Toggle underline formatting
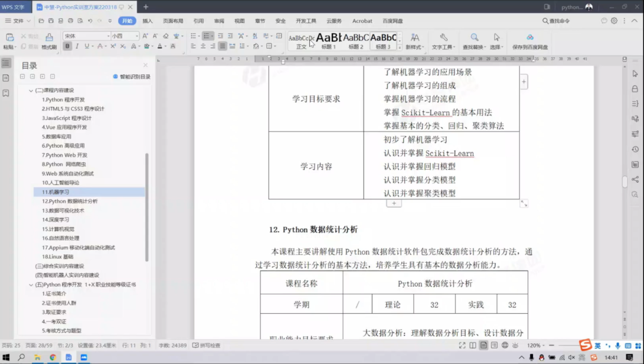The width and height of the screenshot is (644, 364). pyautogui.click(x=87, y=47)
